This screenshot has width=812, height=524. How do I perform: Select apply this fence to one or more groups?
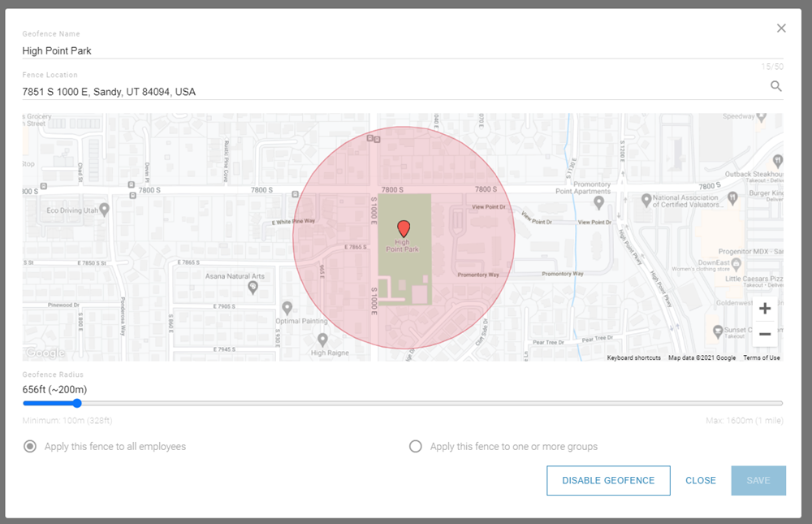tap(415, 446)
